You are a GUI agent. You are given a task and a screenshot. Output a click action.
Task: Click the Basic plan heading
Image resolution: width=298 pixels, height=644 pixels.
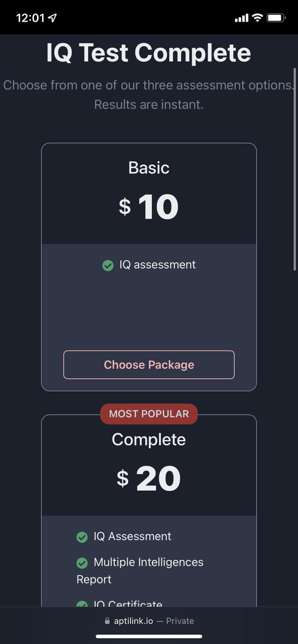[149, 167]
